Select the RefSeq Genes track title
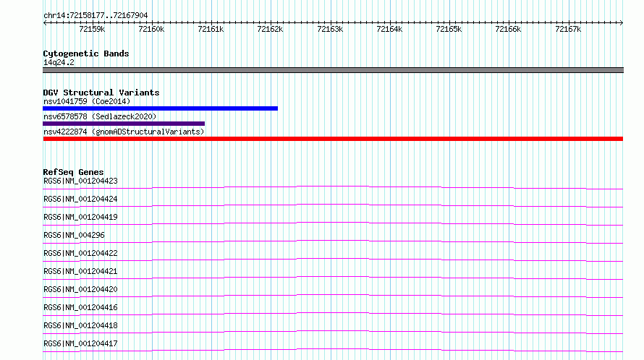This screenshot has width=644, height=360. click(x=73, y=172)
